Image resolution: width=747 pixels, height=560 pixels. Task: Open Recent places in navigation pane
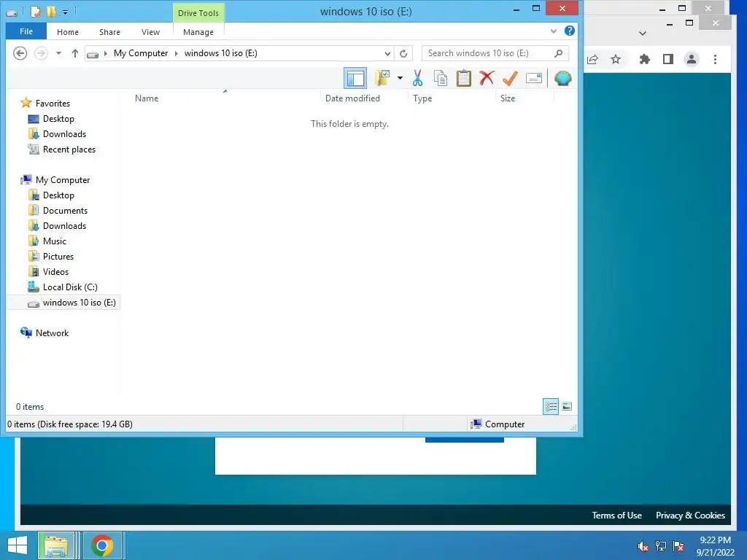click(x=69, y=149)
